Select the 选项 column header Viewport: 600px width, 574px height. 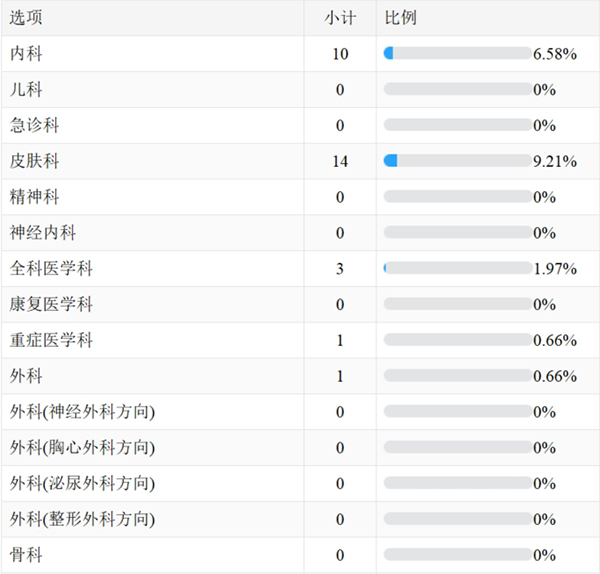26,18
